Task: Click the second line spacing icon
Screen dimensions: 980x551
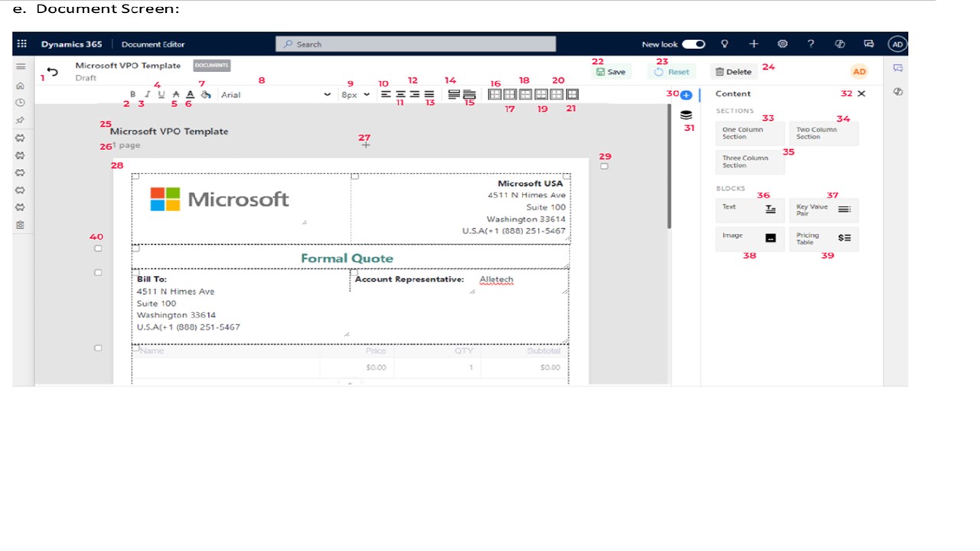Action: [x=469, y=94]
